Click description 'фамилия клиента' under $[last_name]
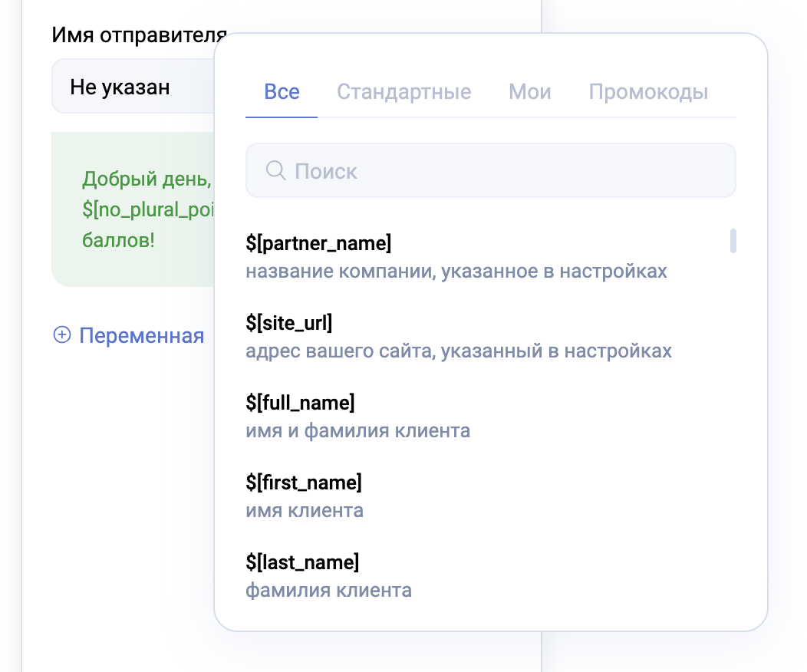 [x=328, y=590]
